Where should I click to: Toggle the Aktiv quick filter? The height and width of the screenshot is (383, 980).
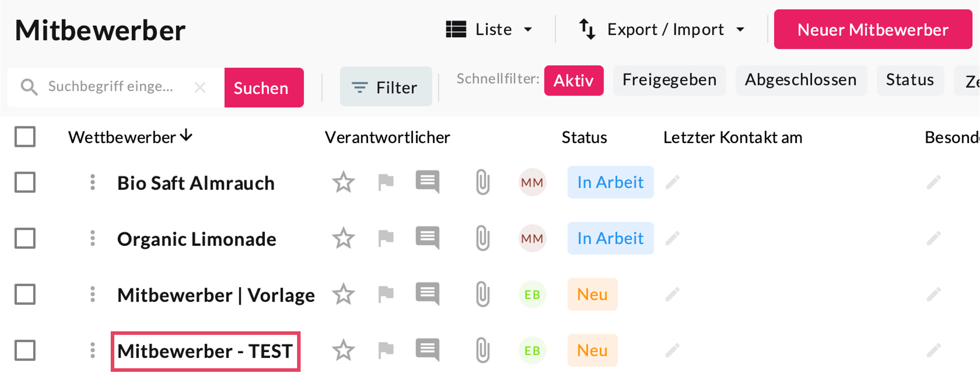coord(573,80)
